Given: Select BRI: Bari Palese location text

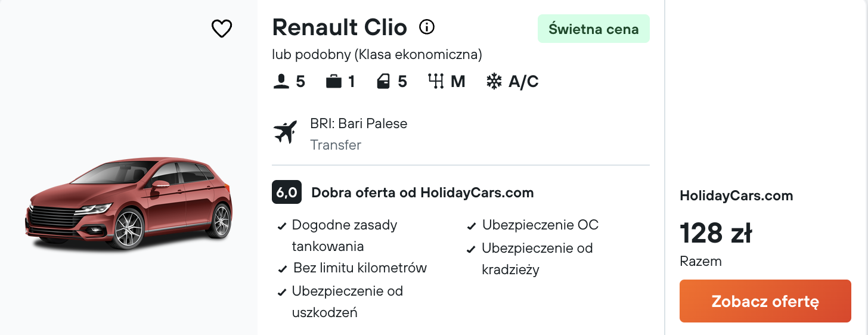Looking at the screenshot, I should pos(359,124).
